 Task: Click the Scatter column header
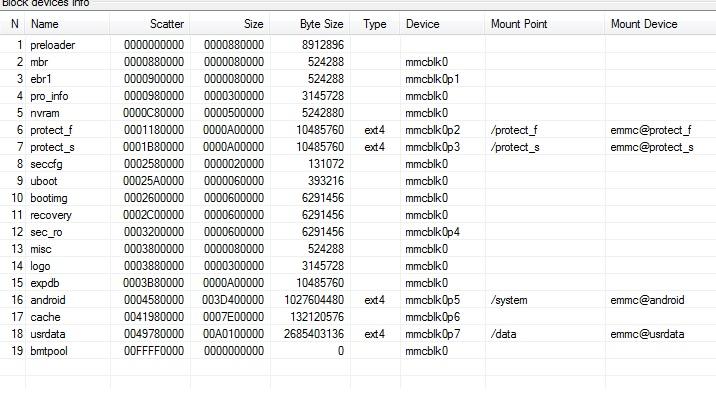pos(149,24)
